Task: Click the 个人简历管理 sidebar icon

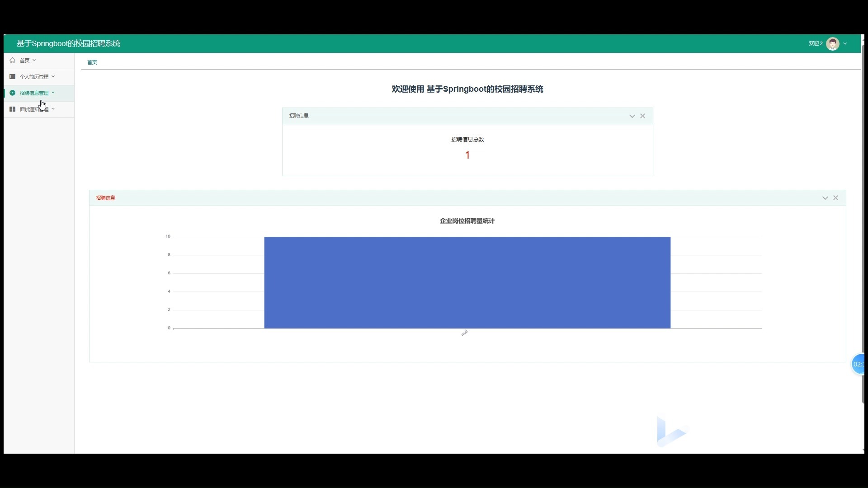Action: click(12, 77)
